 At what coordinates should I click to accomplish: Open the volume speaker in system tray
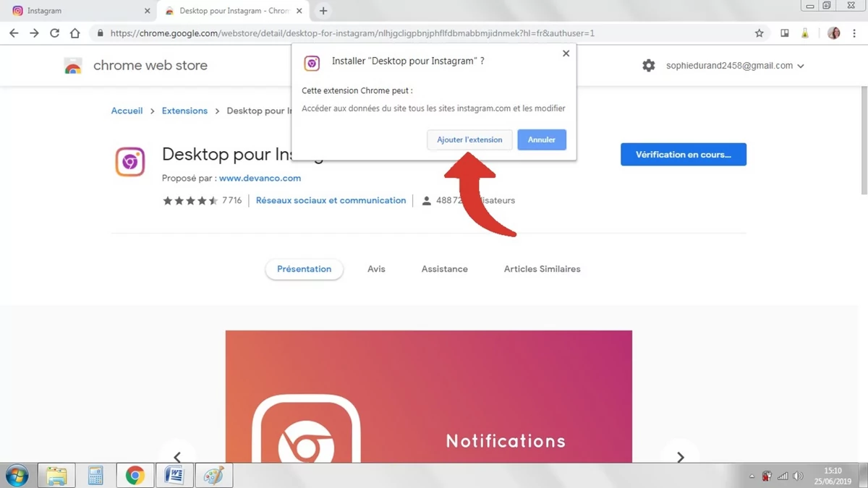[x=798, y=476]
